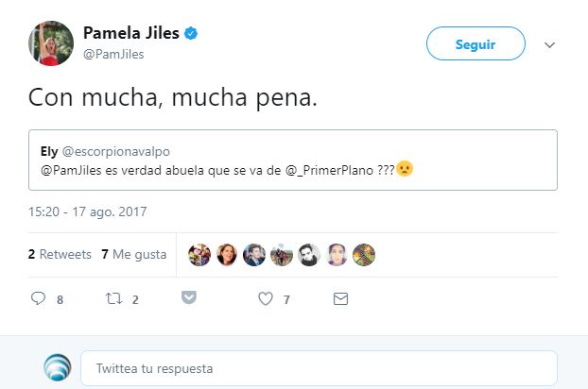Click the first liker avatar thumbnail
This screenshot has width=588, height=389.
coord(199,255)
